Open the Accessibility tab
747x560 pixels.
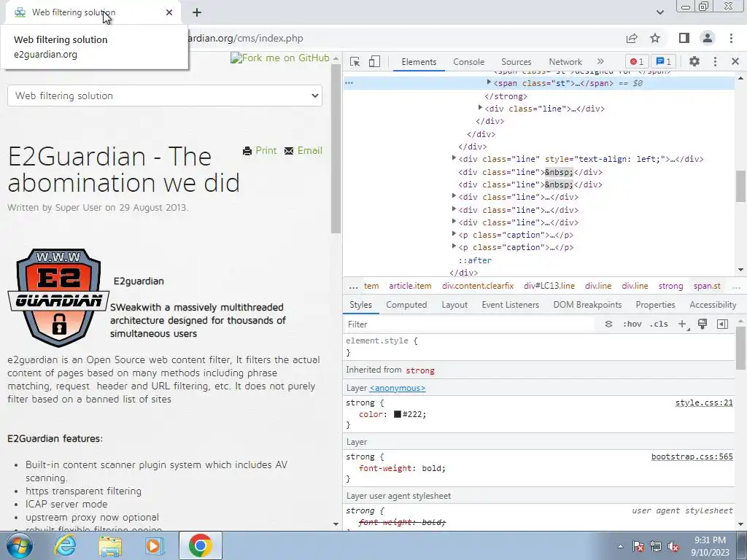(713, 305)
